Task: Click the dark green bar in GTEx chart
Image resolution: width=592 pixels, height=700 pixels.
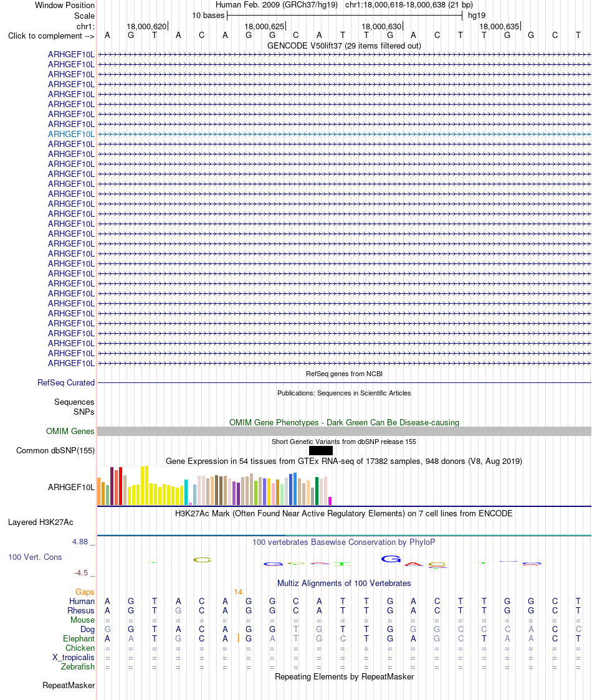Action: [x=317, y=491]
